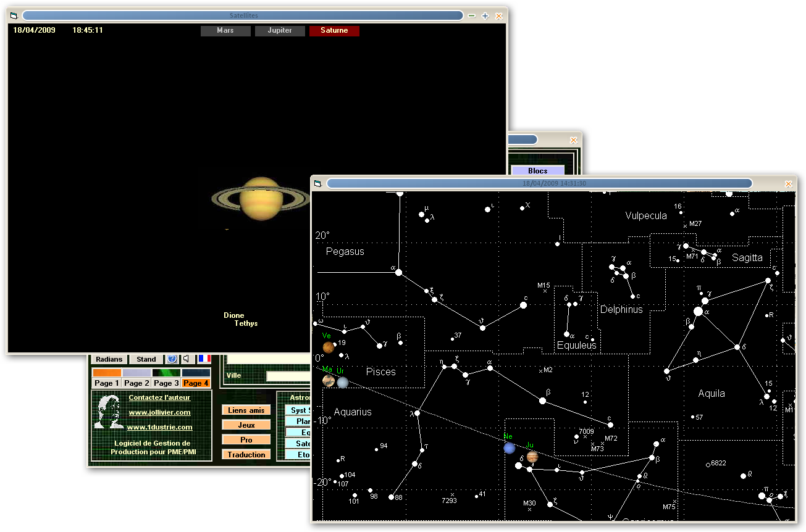Select the Neptune planet marker on the chart

510,448
